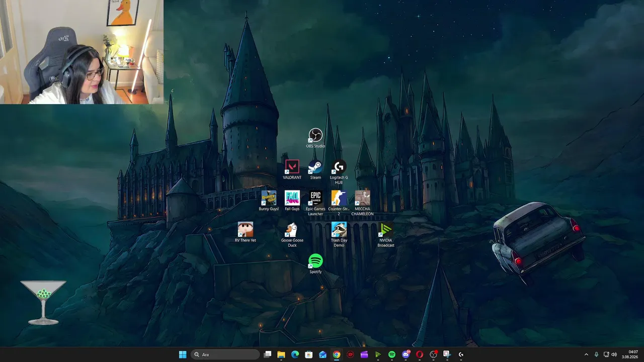Switch to Google Chrome in the taskbar
This screenshot has width=644, height=362.
pyautogui.click(x=337, y=354)
